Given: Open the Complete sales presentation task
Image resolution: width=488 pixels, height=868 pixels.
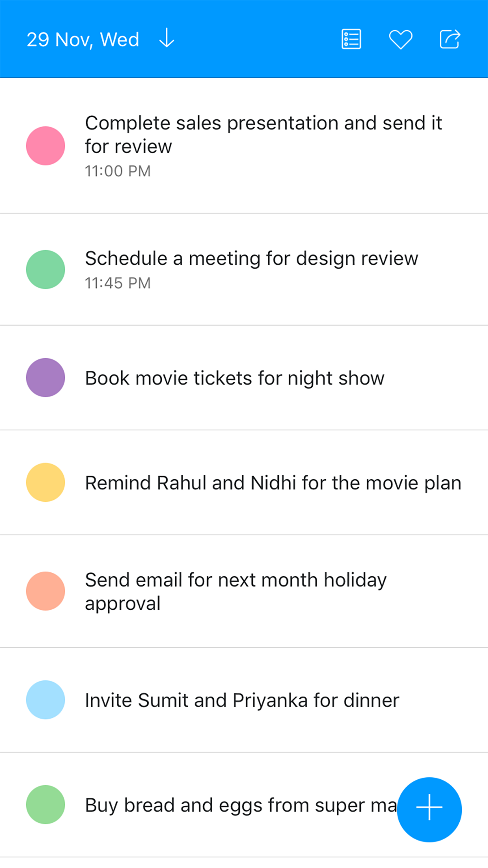Looking at the screenshot, I should (263, 134).
